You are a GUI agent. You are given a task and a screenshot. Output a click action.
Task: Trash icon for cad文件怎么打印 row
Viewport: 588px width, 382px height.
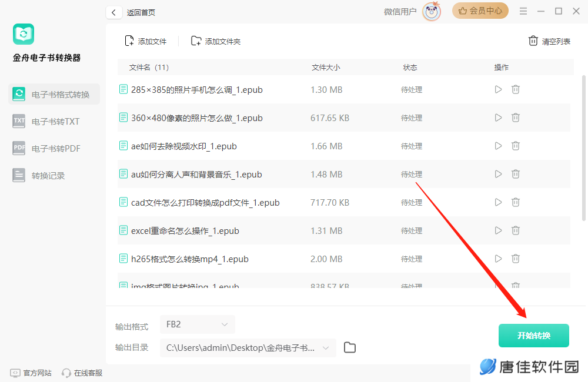tap(516, 202)
